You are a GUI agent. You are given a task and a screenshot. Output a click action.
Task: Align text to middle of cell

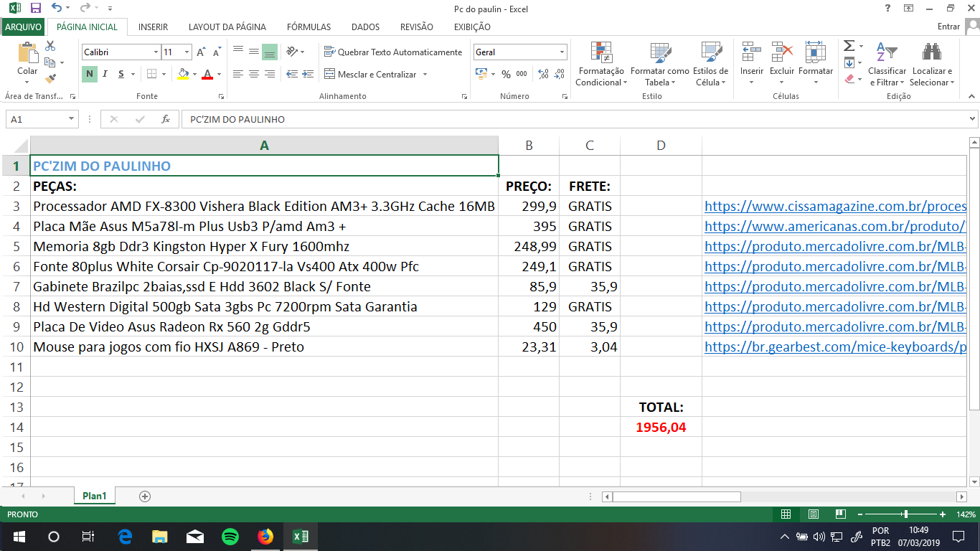tap(253, 52)
